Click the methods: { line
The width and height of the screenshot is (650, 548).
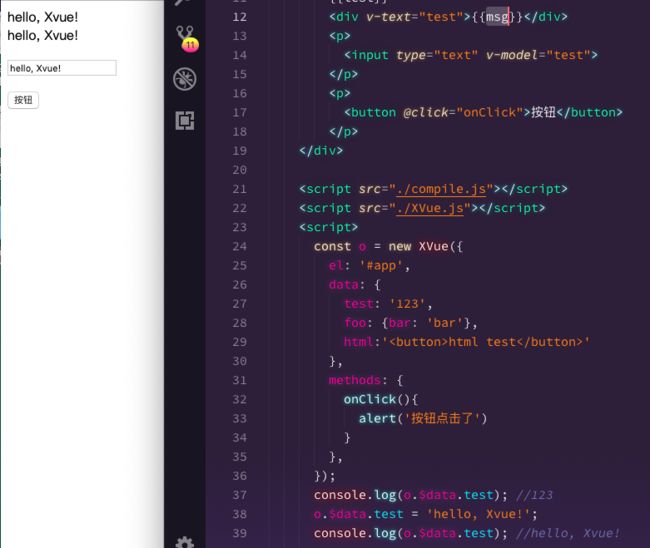click(x=366, y=380)
